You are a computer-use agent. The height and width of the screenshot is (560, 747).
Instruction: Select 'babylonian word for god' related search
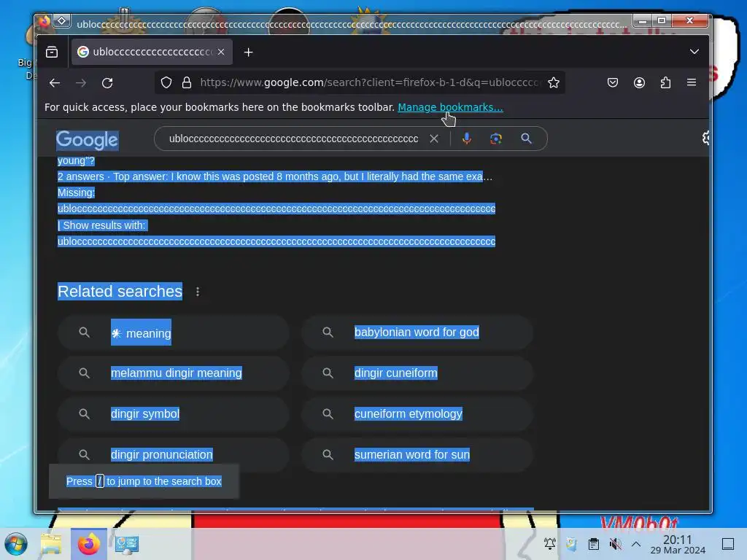tap(417, 332)
